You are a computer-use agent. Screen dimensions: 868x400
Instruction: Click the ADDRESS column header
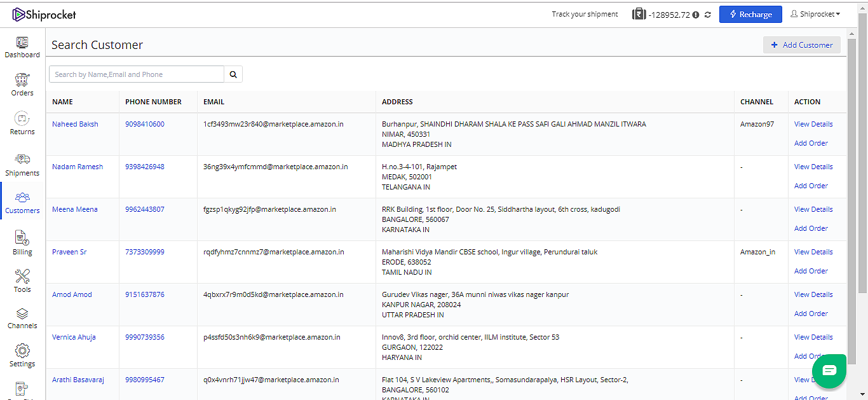tap(397, 102)
